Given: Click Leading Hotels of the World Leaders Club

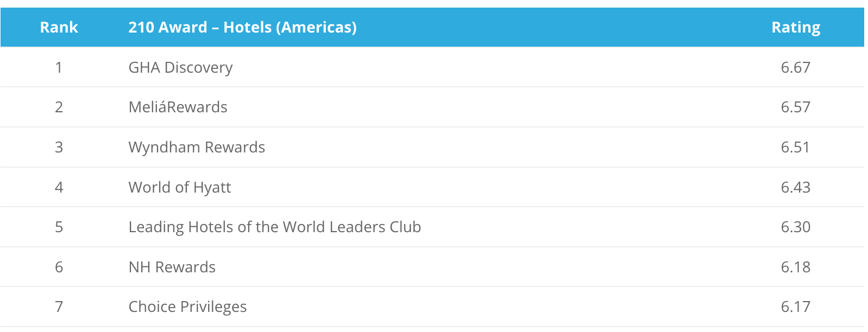Looking at the screenshot, I should 274,227.
